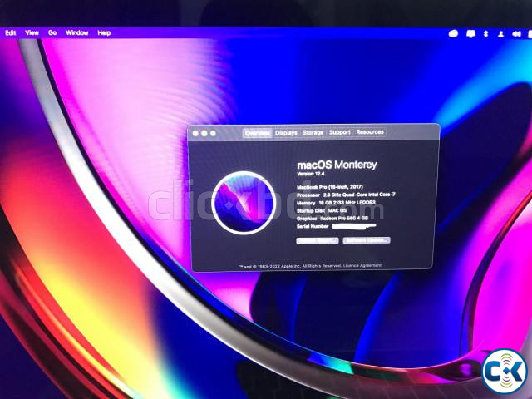Image resolution: width=532 pixels, height=399 pixels.
Task: Click the cloud-shaped menu bar icon
Action: click(x=453, y=33)
